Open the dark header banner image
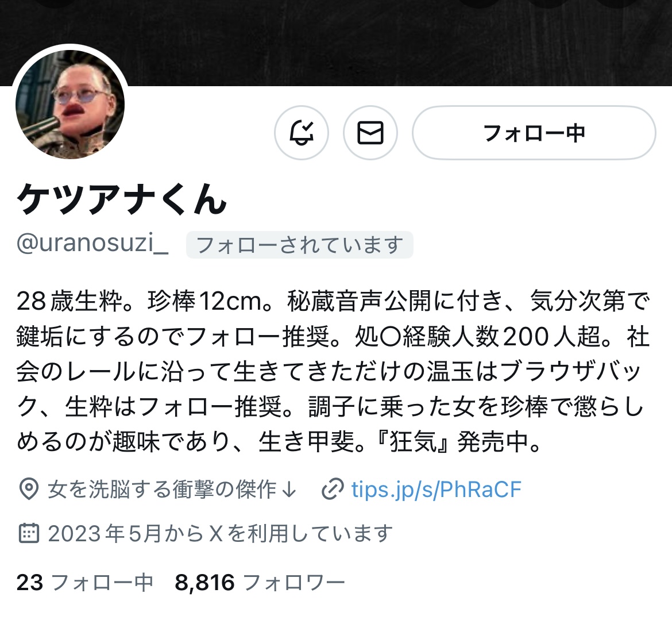Viewport: 672px width, 620px height. pos(336,43)
